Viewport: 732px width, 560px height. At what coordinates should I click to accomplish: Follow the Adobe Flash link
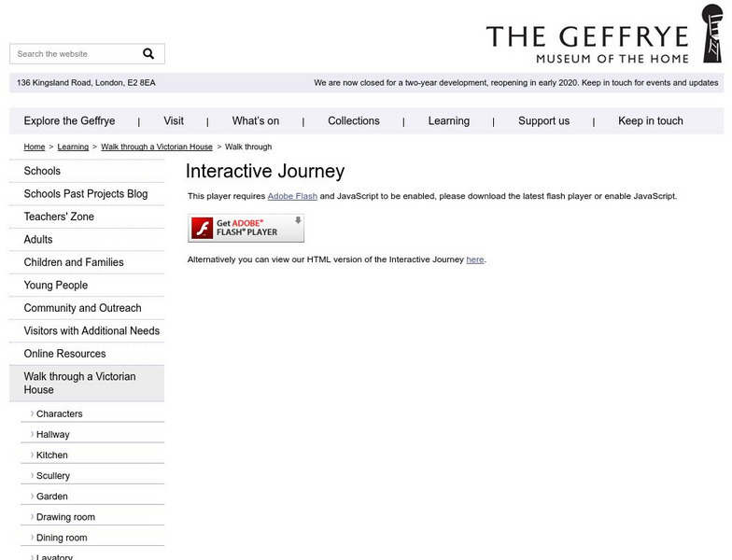292,196
